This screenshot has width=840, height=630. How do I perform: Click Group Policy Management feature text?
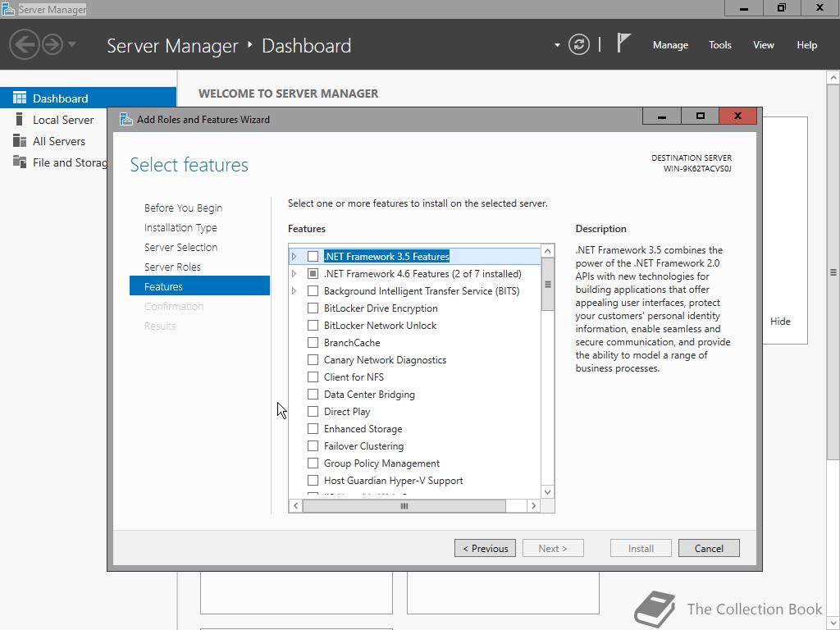tap(381, 463)
